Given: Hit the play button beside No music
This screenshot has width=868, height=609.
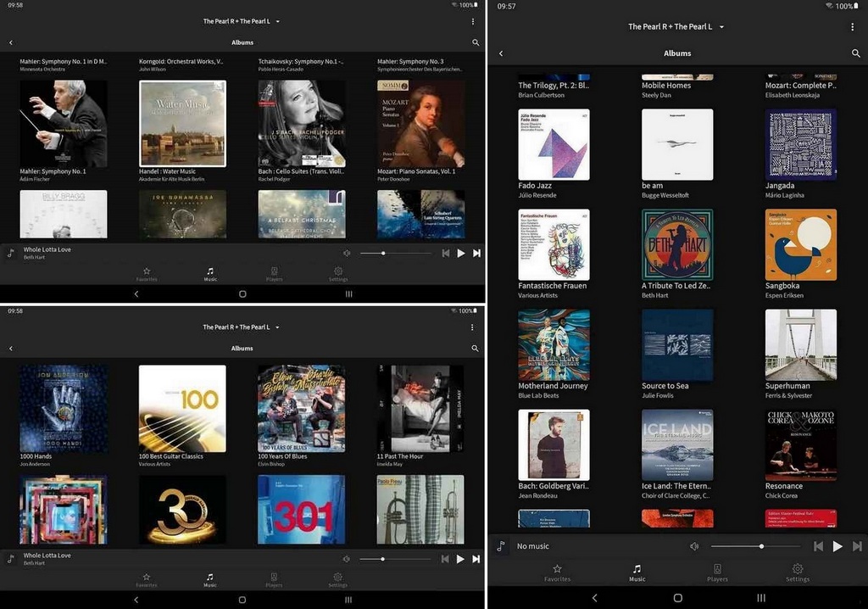Looking at the screenshot, I should 837,546.
